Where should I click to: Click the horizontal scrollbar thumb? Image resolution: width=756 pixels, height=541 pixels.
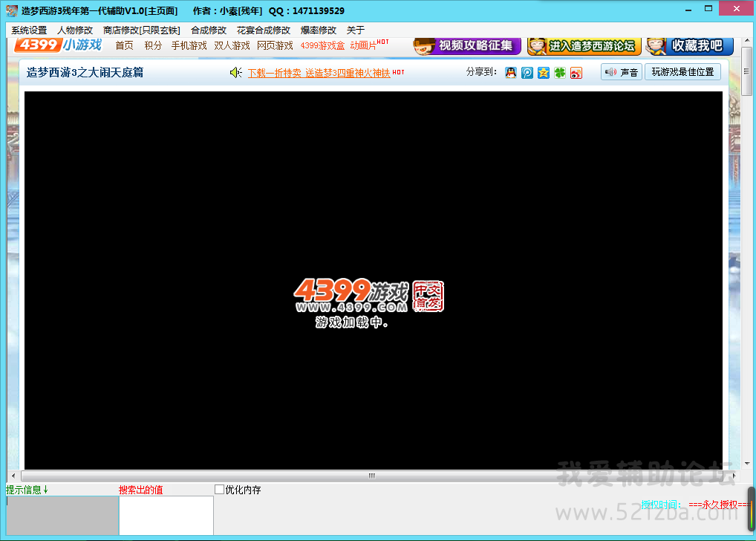click(372, 476)
